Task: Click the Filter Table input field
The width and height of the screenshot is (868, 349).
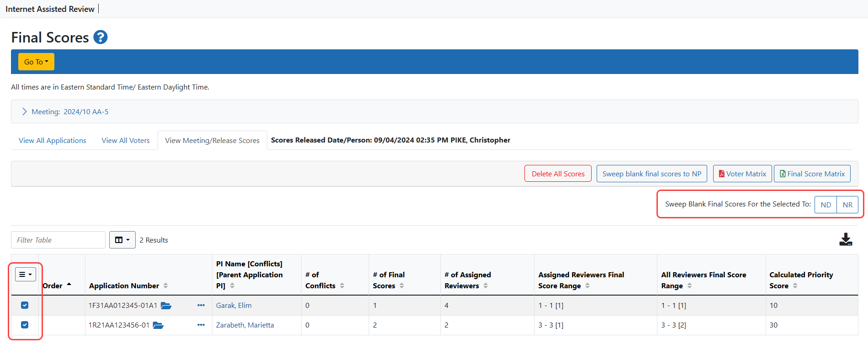Action: tap(58, 240)
